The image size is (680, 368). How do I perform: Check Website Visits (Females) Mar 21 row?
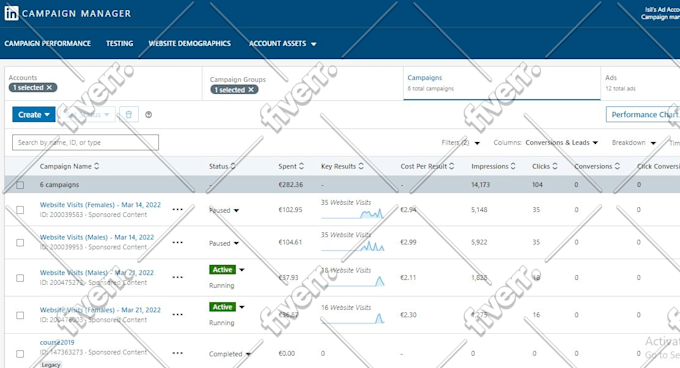(x=20, y=315)
